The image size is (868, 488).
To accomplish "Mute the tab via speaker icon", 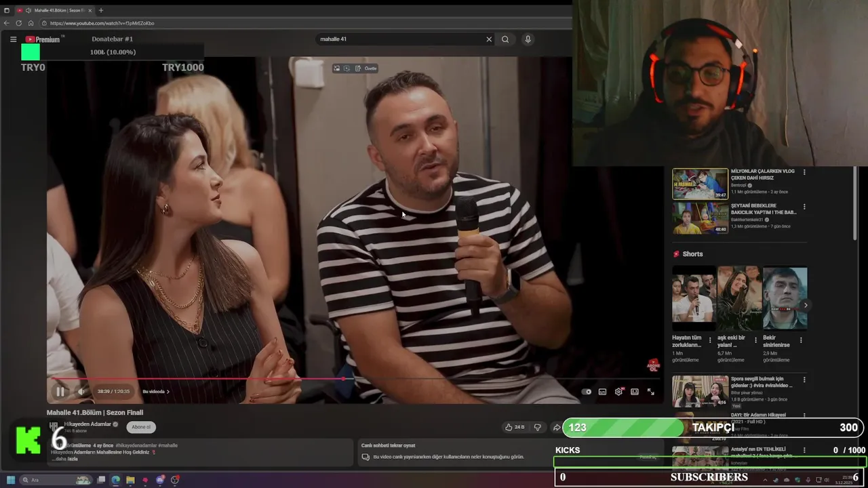I will point(28,10).
